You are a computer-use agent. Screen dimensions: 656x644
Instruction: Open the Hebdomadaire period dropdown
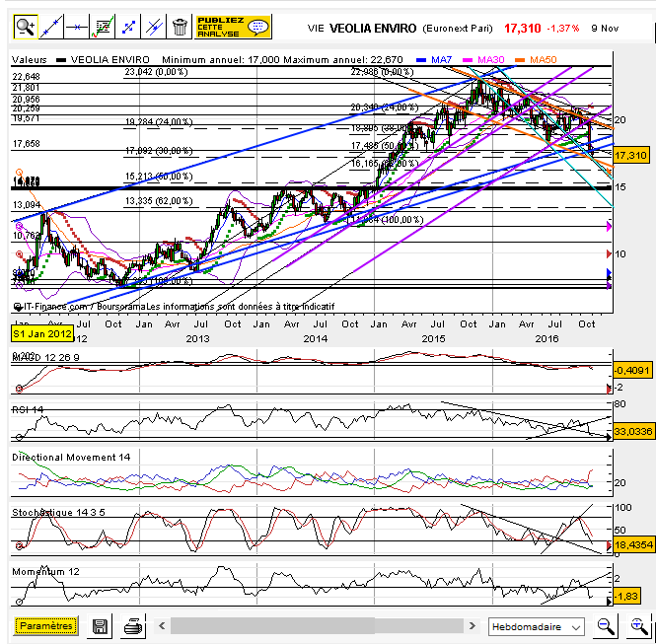point(536,627)
